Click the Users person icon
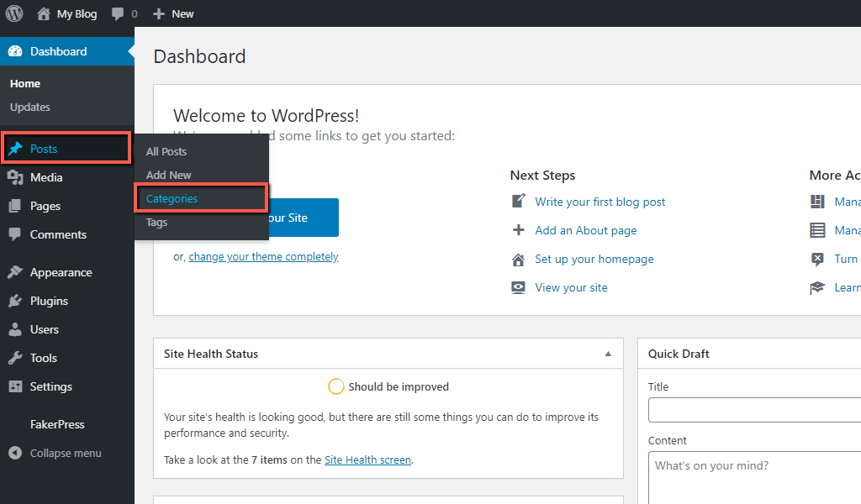 click(x=15, y=329)
